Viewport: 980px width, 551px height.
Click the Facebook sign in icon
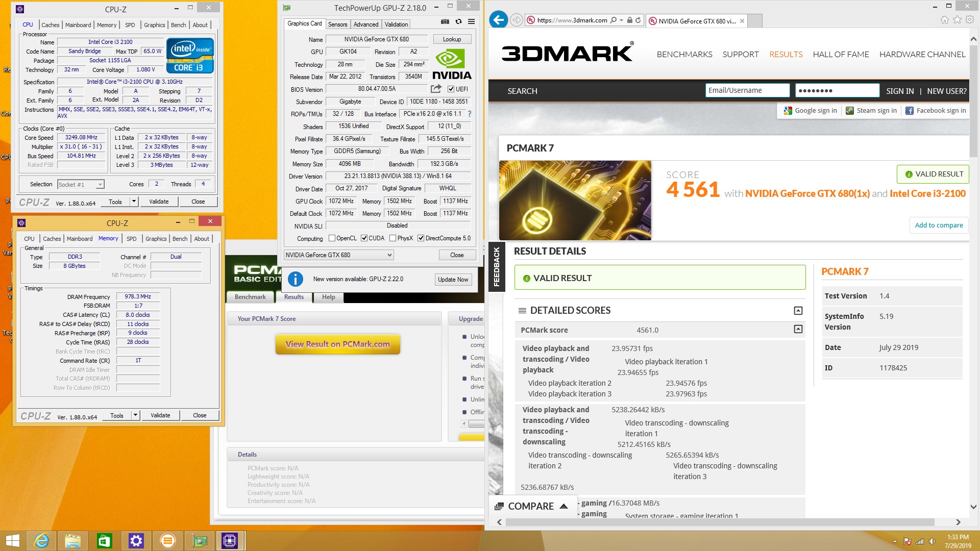pos(910,111)
